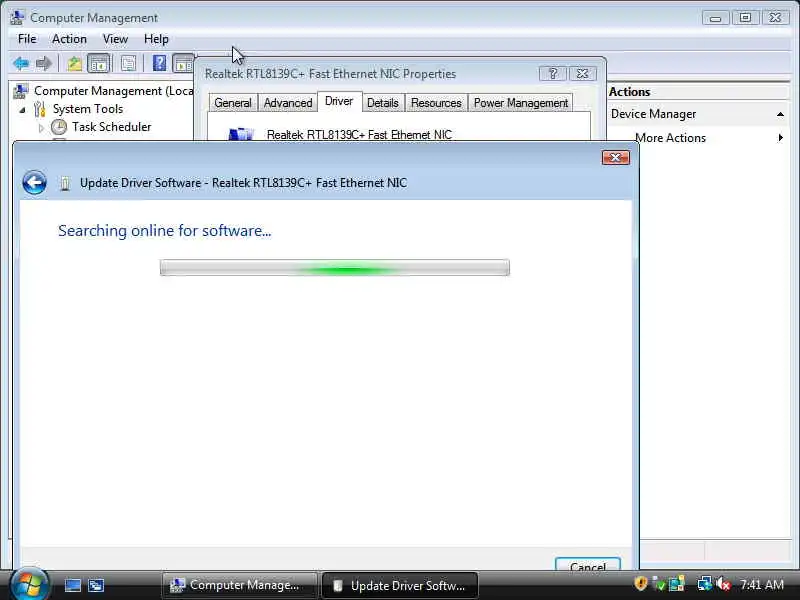Image resolution: width=800 pixels, height=600 pixels.
Task: Click the 7:41 AM taskbar clock
Action: point(762,585)
